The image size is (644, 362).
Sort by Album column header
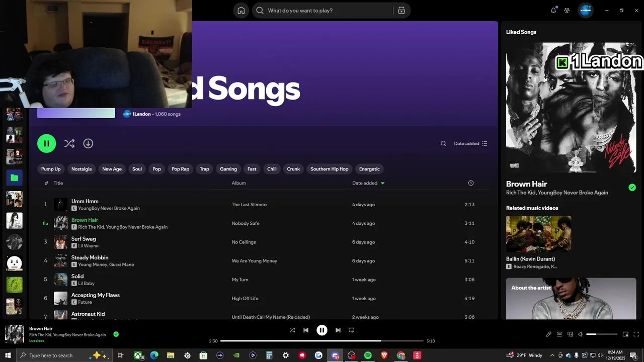(x=238, y=183)
